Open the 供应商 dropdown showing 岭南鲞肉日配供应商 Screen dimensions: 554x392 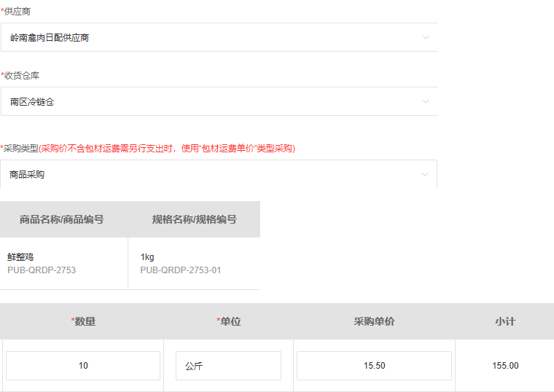(x=219, y=37)
